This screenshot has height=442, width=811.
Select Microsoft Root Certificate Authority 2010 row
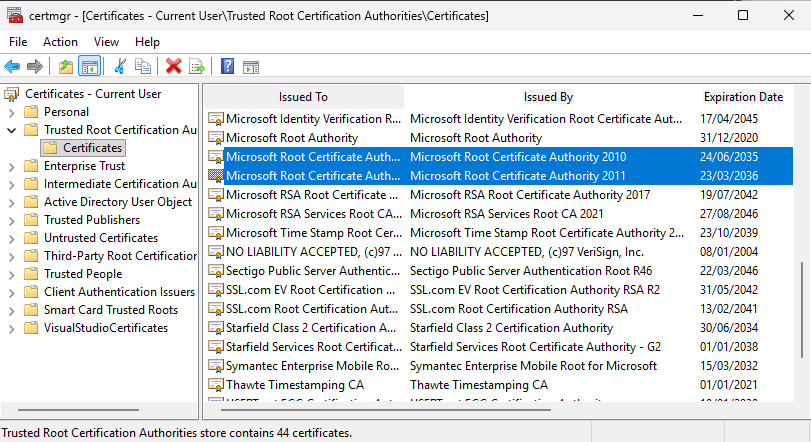[x=499, y=157]
